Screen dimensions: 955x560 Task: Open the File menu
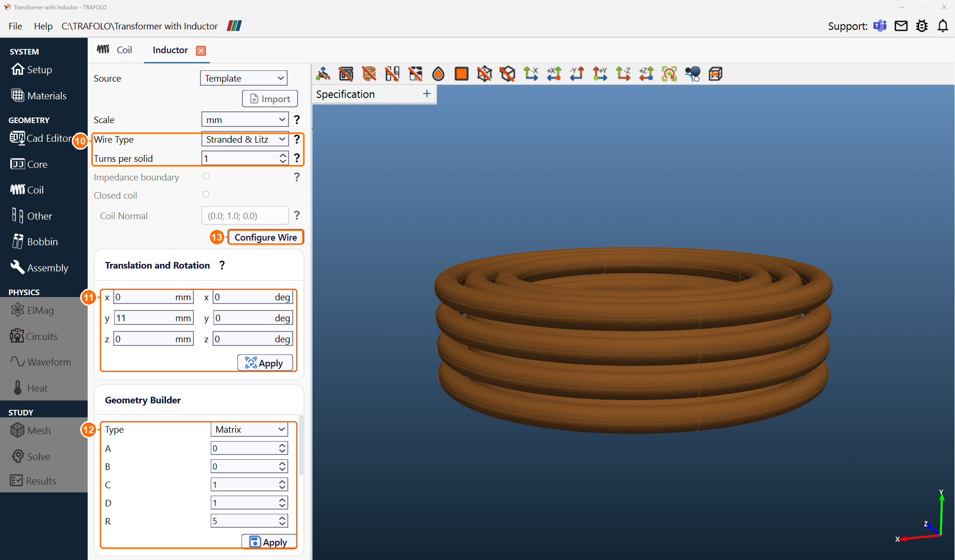click(15, 26)
